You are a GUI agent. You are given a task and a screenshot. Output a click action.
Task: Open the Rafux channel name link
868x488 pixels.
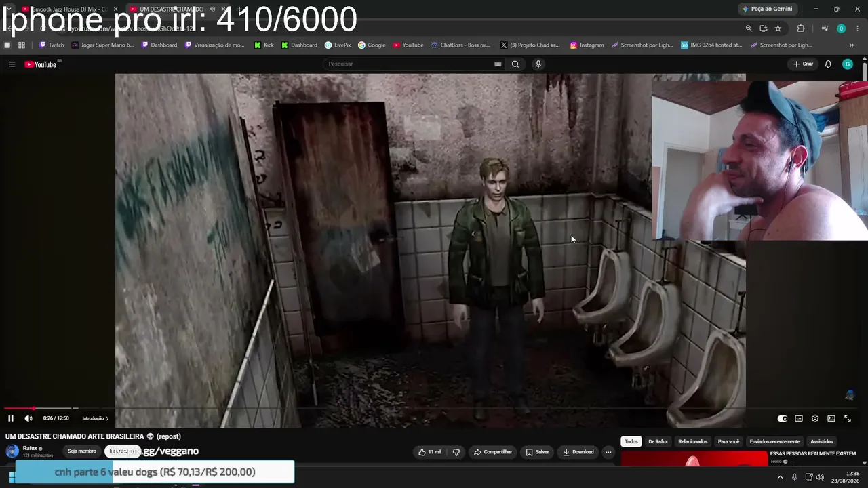30,448
